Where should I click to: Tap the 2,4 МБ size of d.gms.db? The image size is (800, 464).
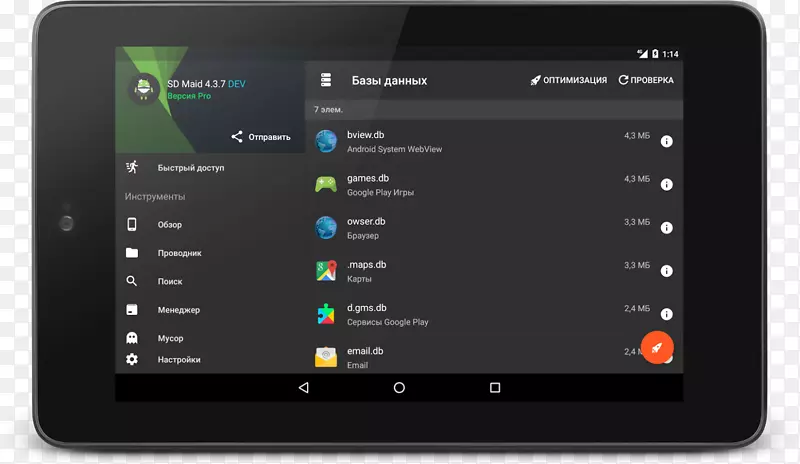pos(637,308)
